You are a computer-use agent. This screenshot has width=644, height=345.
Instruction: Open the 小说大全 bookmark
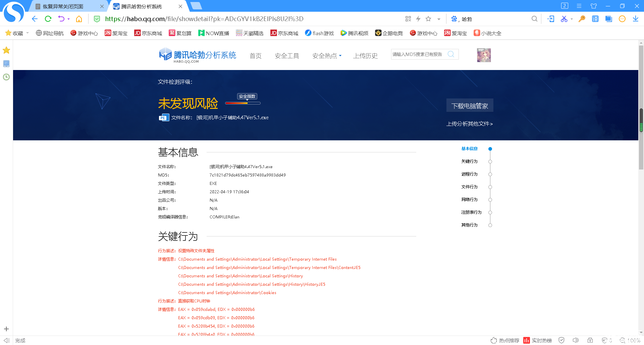click(487, 33)
